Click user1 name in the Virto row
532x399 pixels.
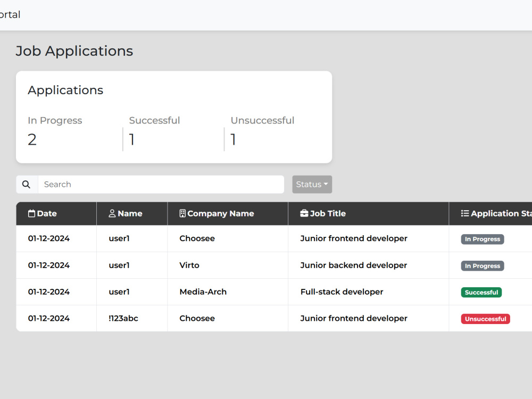(x=119, y=265)
